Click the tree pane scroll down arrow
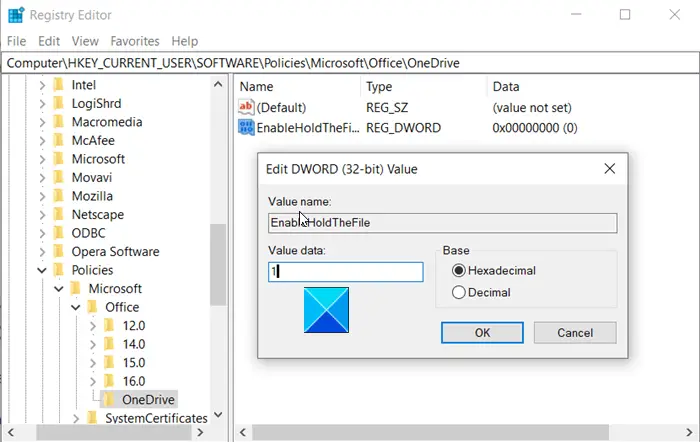The image size is (700, 442). 218,415
